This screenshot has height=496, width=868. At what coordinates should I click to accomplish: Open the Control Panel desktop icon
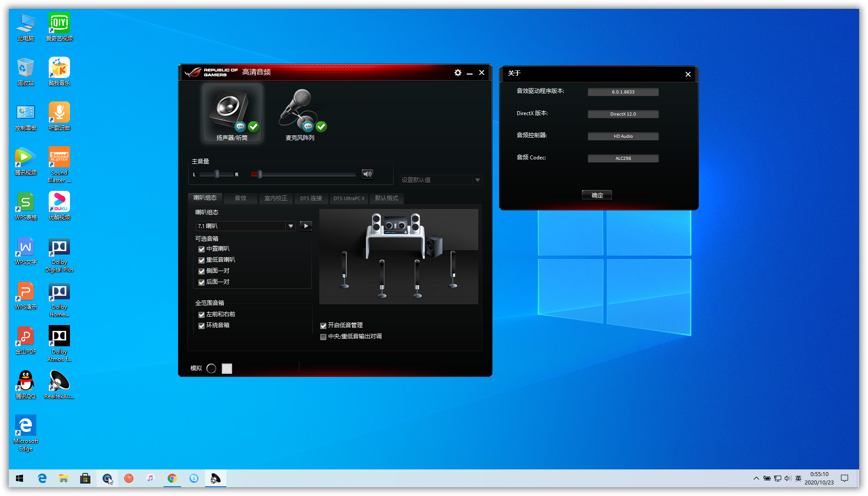tap(26, 116)
